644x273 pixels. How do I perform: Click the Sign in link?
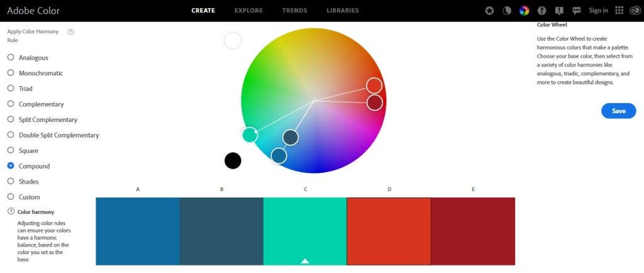click(x=598, y=11)
